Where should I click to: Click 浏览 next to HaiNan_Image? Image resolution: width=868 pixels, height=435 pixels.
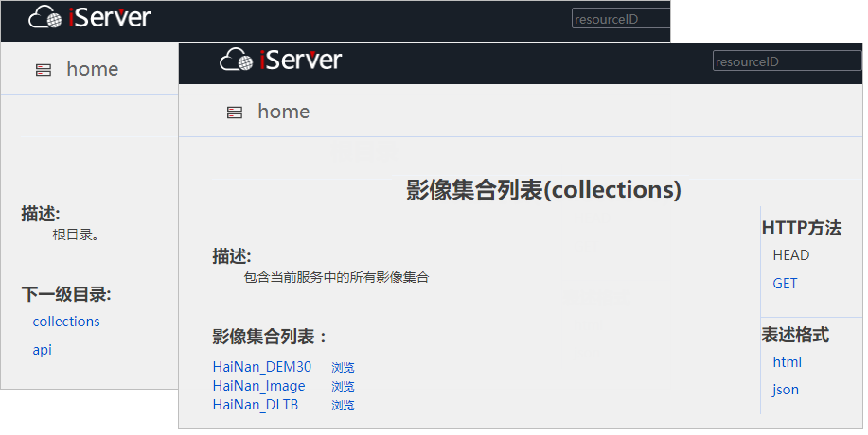tap(343, 387)
